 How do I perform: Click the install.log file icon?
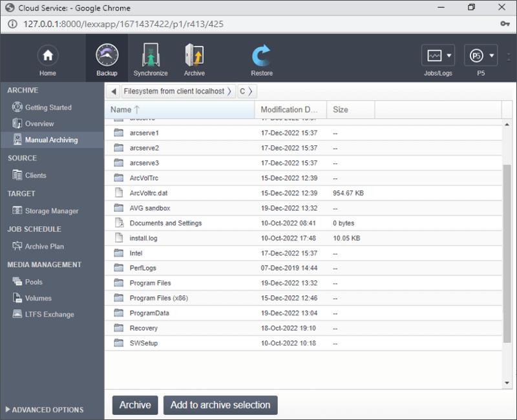click(x=119, y=238)
